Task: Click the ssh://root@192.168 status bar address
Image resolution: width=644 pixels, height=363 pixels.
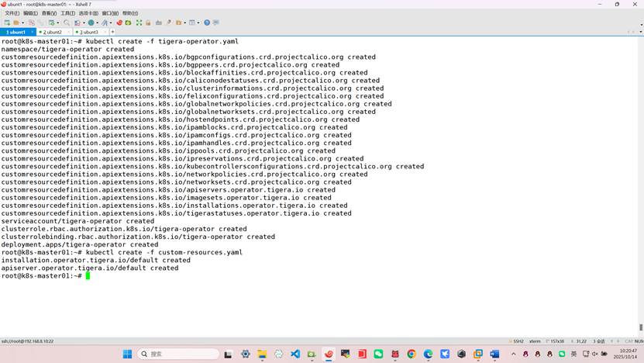Action: coord(28,341)
